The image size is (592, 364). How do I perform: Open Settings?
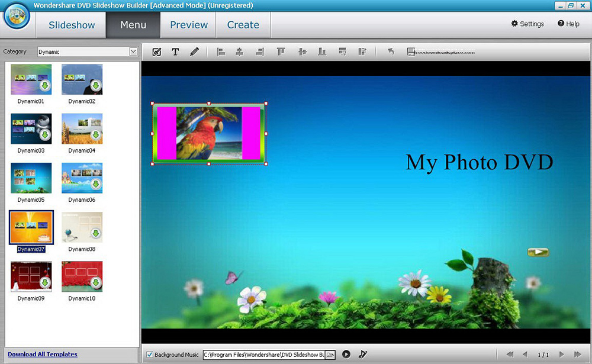click(527, 24)
